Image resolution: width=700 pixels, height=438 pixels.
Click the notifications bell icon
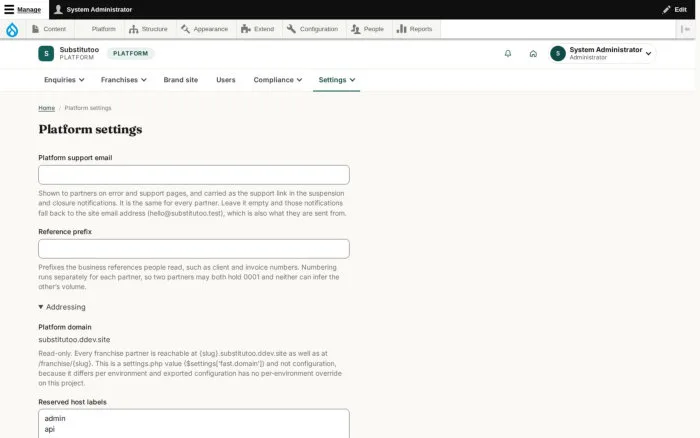click(x=508, y=54)
